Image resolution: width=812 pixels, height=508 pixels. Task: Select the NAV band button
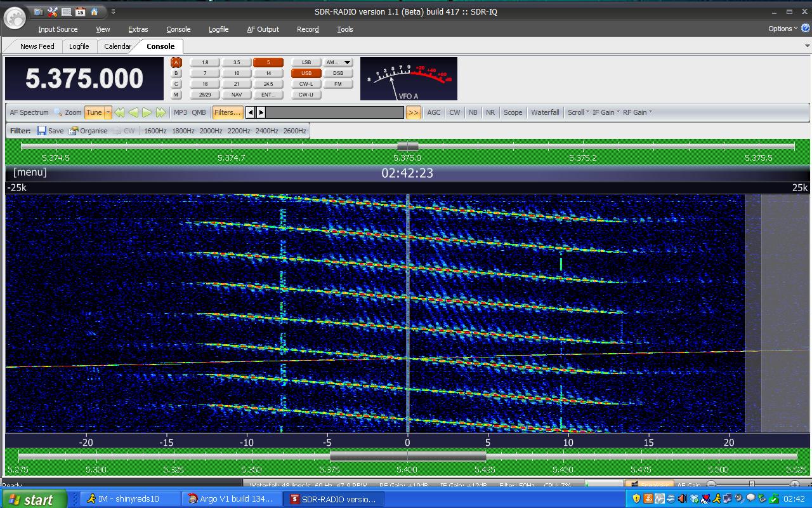pyautogui.click(x=237, y=95)
